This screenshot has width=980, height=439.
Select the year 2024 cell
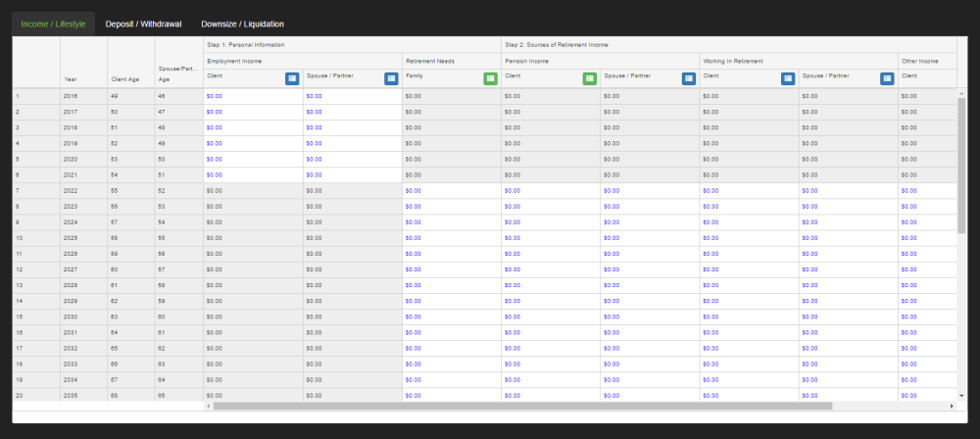click(x=83, y=222)
